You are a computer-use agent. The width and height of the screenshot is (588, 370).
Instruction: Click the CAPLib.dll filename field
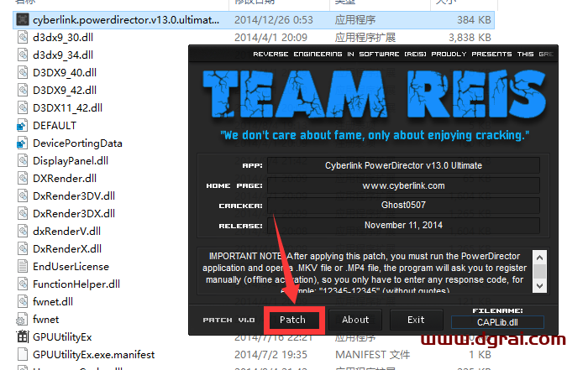tap(497, 322)
